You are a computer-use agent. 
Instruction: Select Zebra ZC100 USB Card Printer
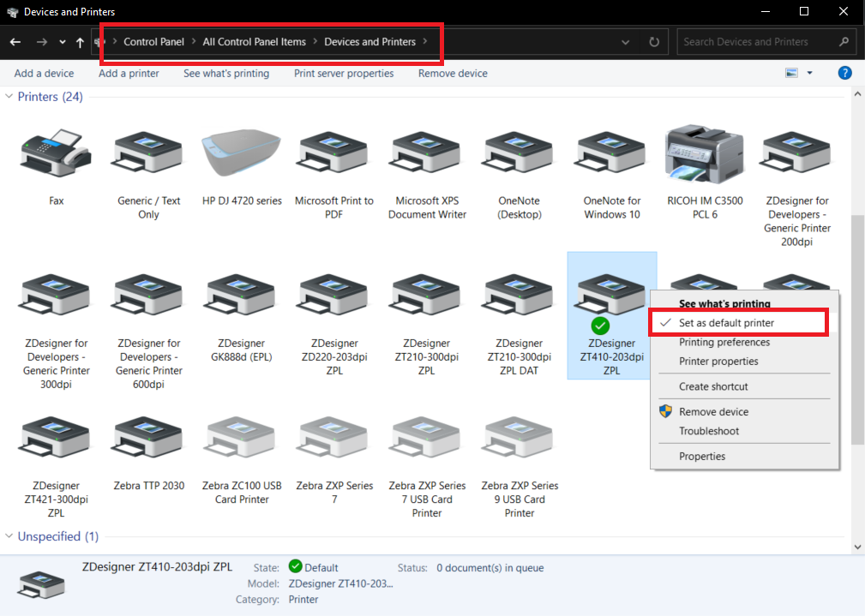(x=241, y=439)
